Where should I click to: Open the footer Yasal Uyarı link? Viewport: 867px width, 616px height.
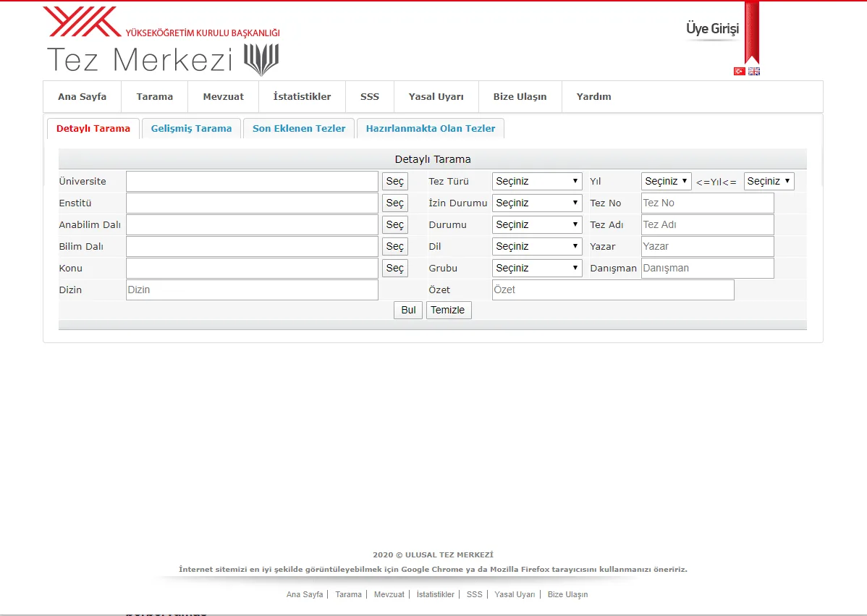coord(515,594)
